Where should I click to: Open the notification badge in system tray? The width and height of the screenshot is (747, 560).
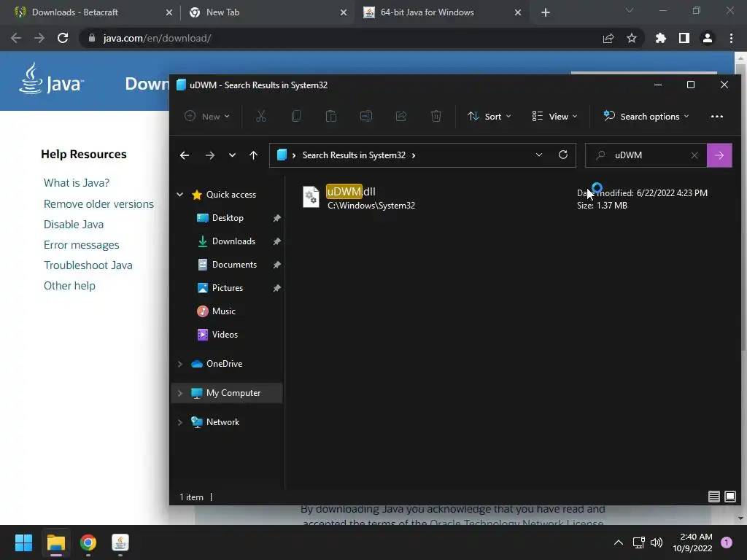(727, 542)
